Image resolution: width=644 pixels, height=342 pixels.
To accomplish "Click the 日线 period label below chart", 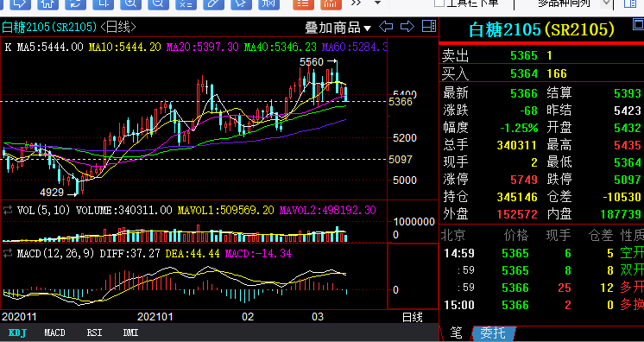I will pos(412,317).
